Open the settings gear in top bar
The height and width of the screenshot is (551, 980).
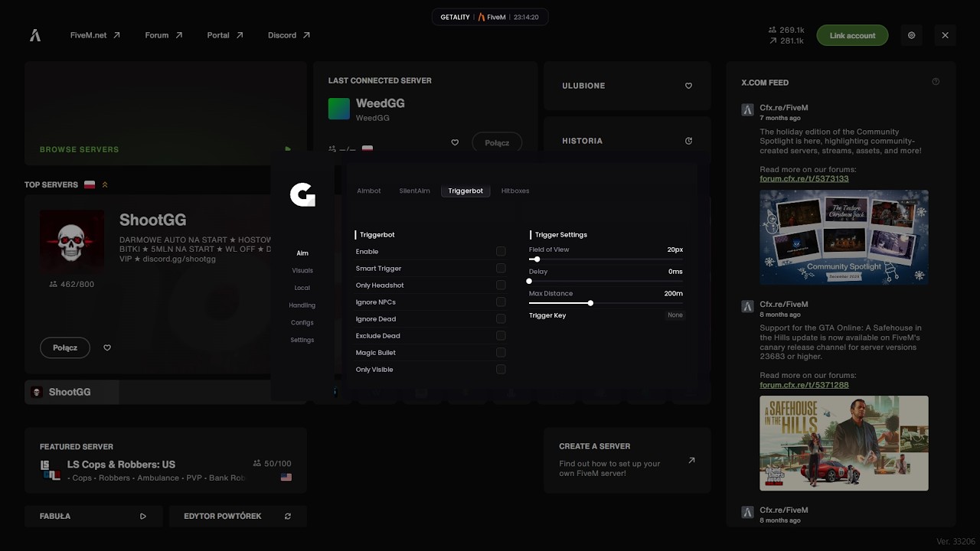[911, 35]
